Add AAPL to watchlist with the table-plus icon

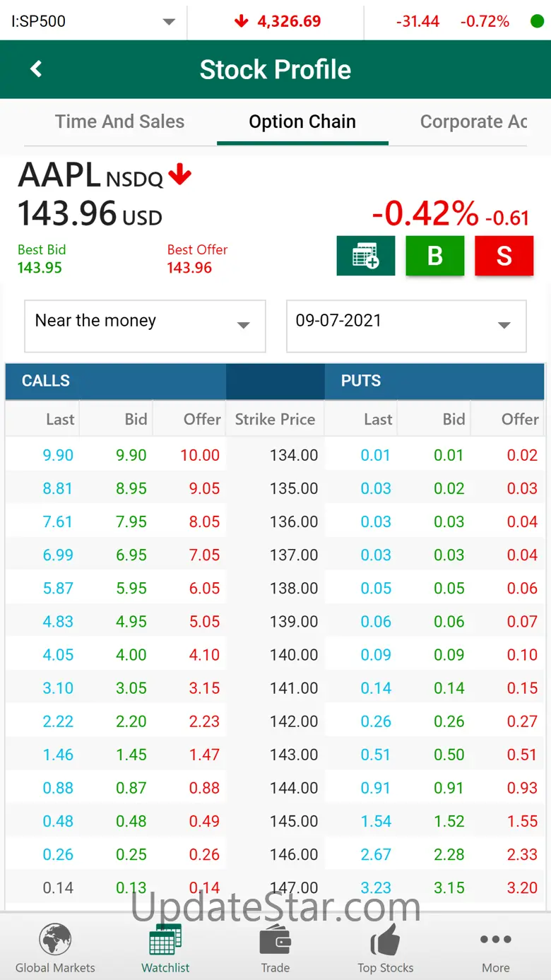tap(366, 255)
